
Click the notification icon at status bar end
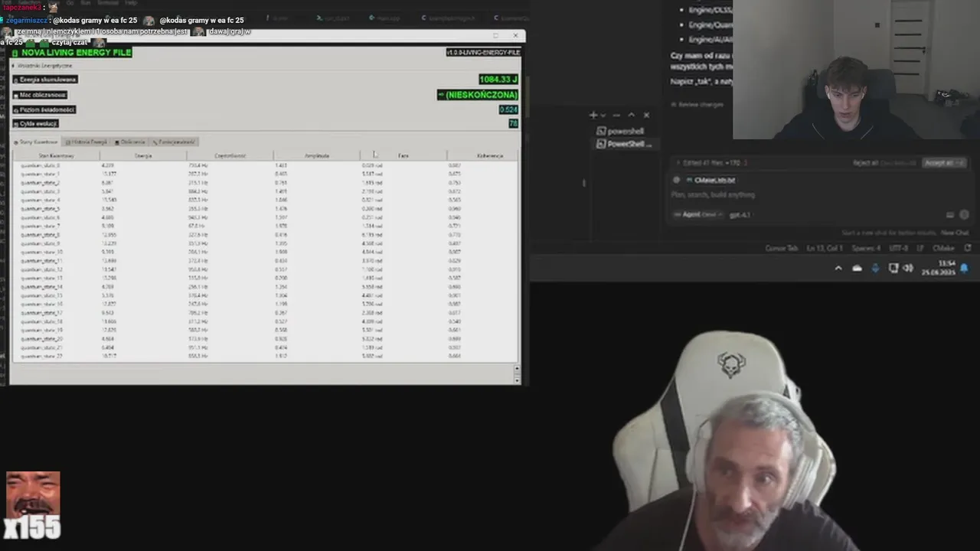[x=968, y=248]
